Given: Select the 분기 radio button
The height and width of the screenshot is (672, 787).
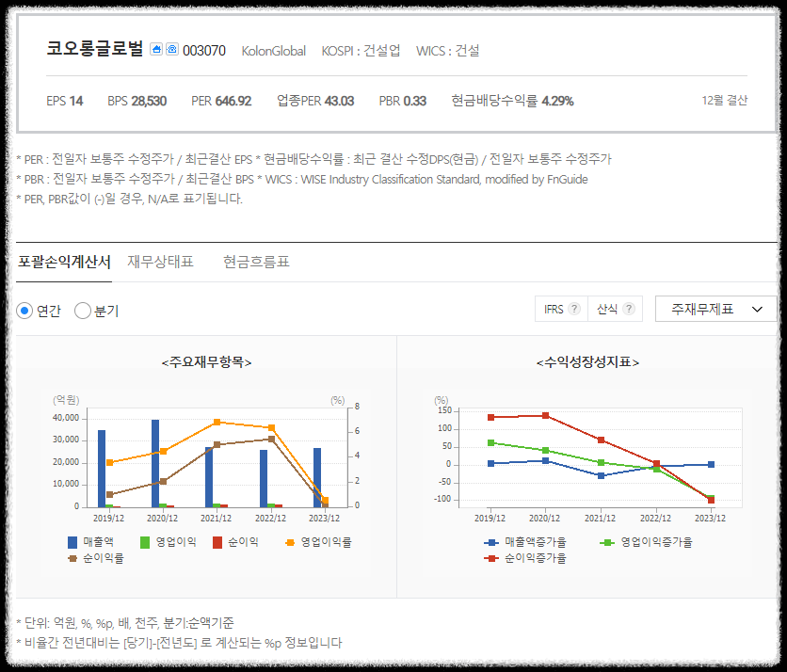Looking at the screenshot, I should tap(83, 311).
